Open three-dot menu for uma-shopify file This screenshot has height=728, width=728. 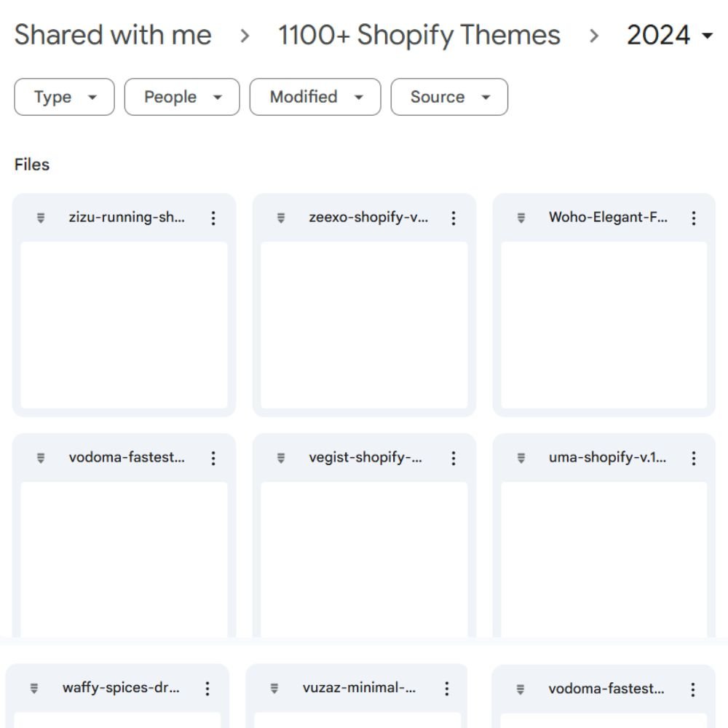(694, 458)
